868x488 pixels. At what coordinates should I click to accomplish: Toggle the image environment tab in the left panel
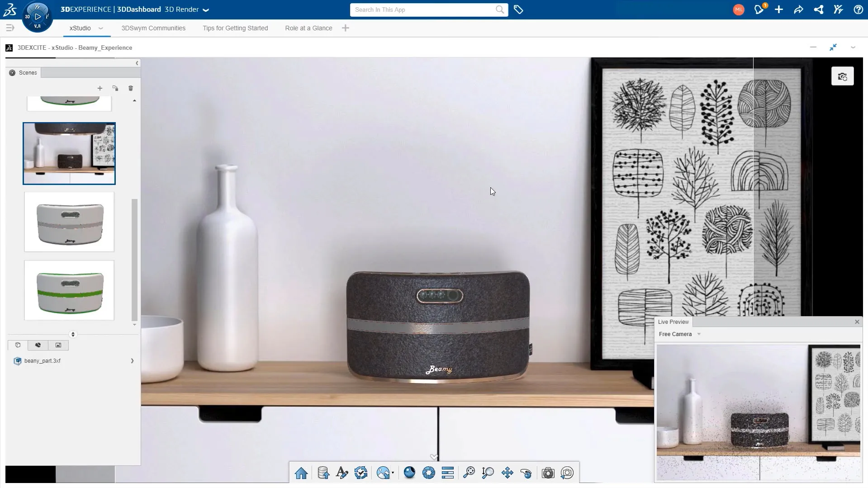58,345
